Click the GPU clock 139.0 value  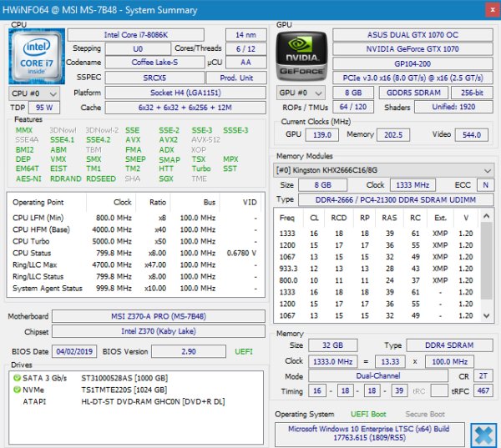(322, 135)
